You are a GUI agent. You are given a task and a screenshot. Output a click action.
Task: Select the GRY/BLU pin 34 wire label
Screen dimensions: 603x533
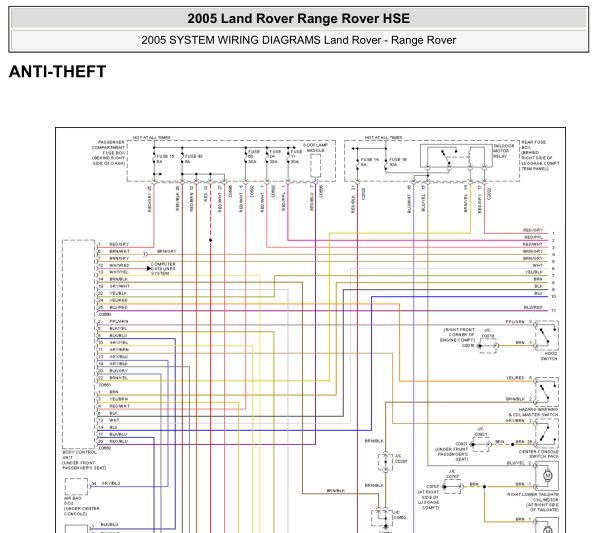click(x=111, y=483)
